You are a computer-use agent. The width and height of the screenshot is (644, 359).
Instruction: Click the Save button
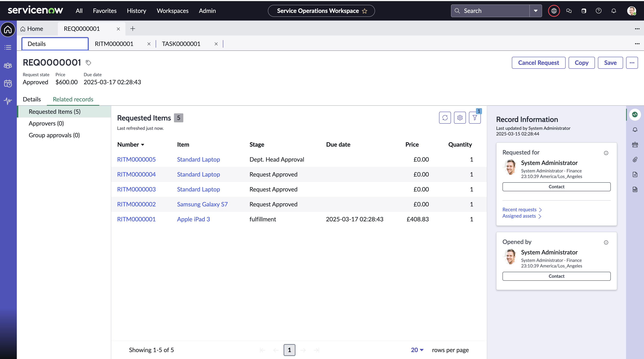click(x=610, y=63)
